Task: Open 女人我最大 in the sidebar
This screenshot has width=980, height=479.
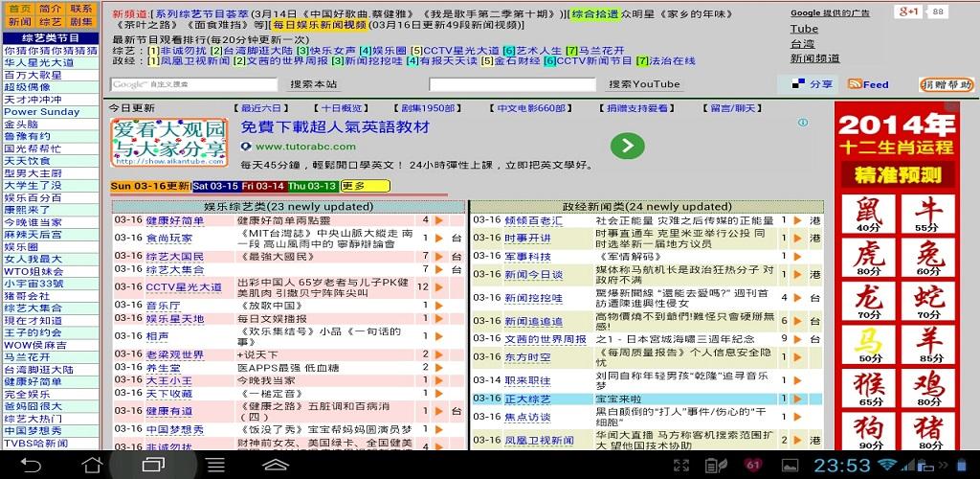Action: (x=33, y=259)
